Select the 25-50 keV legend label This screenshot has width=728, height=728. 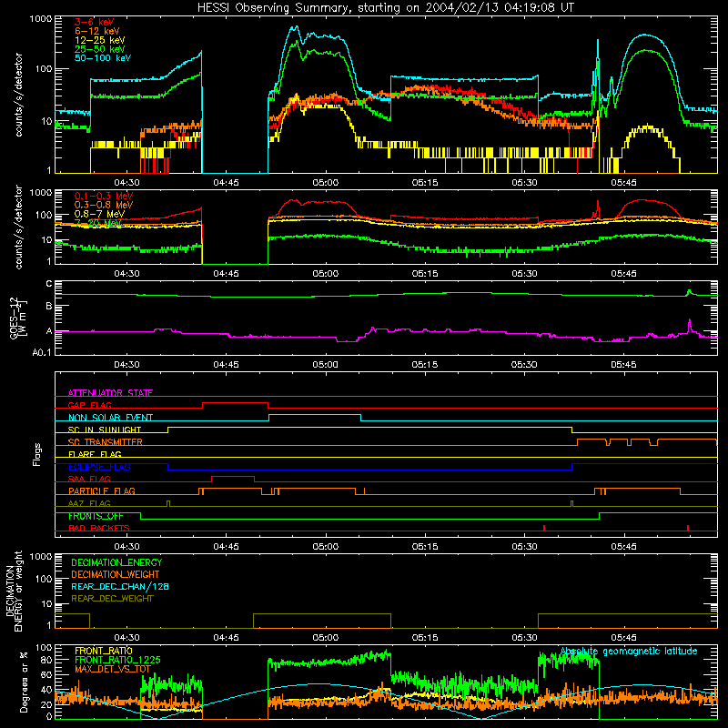click(100, 49)
